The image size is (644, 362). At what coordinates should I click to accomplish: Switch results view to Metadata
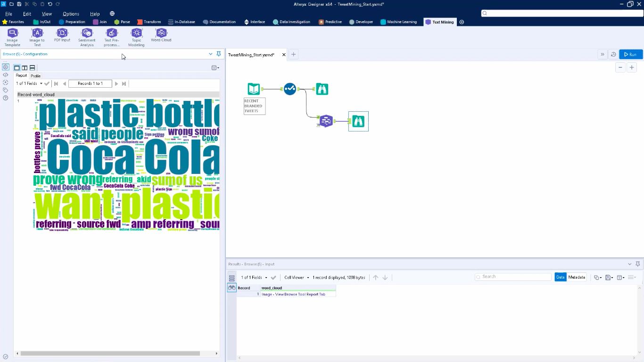(576, 277)
